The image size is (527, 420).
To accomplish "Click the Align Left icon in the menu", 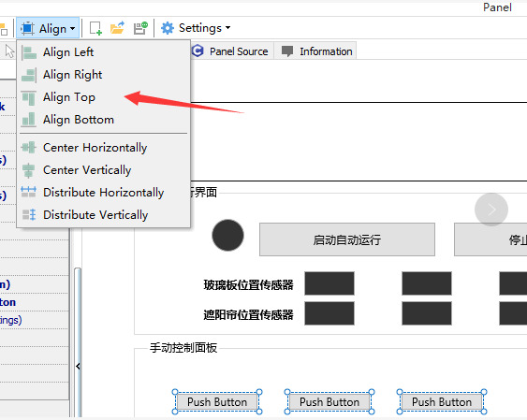I will click(29, 52).
